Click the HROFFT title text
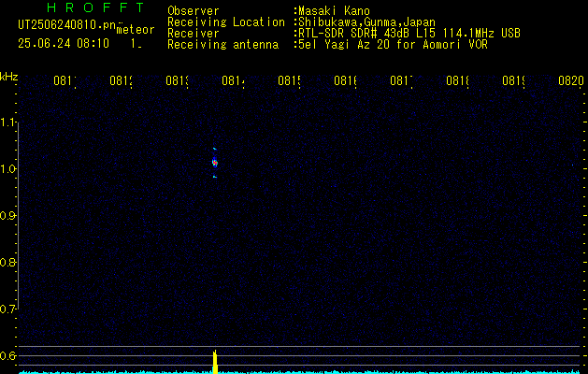The image size is (588, 374). (x=95, y=7)
